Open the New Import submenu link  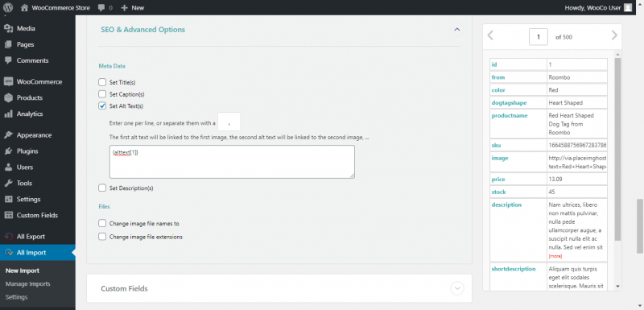[x=23, y=271]
